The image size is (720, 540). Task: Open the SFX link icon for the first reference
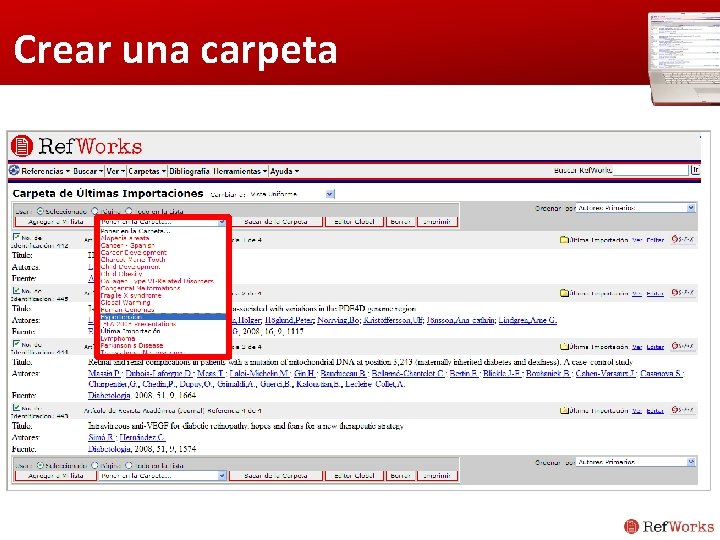[683, 239]
